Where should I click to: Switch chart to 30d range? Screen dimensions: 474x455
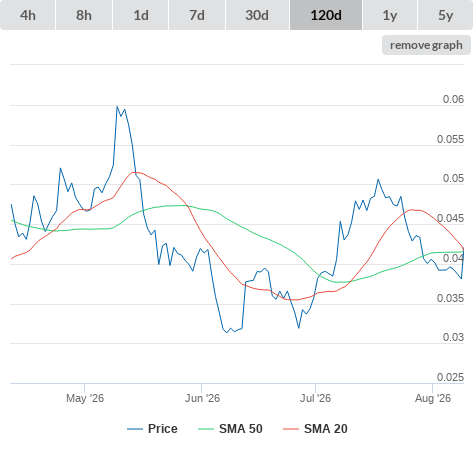257,15
